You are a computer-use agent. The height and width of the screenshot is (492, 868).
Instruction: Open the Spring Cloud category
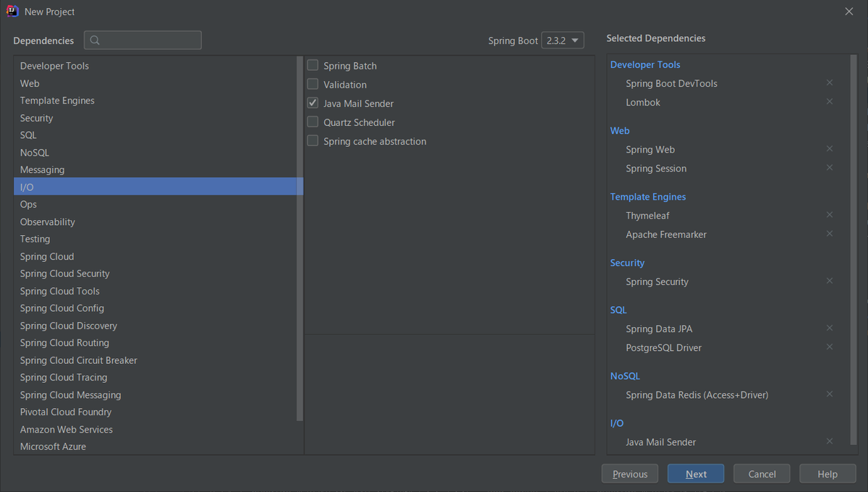[x=155, y=256]
